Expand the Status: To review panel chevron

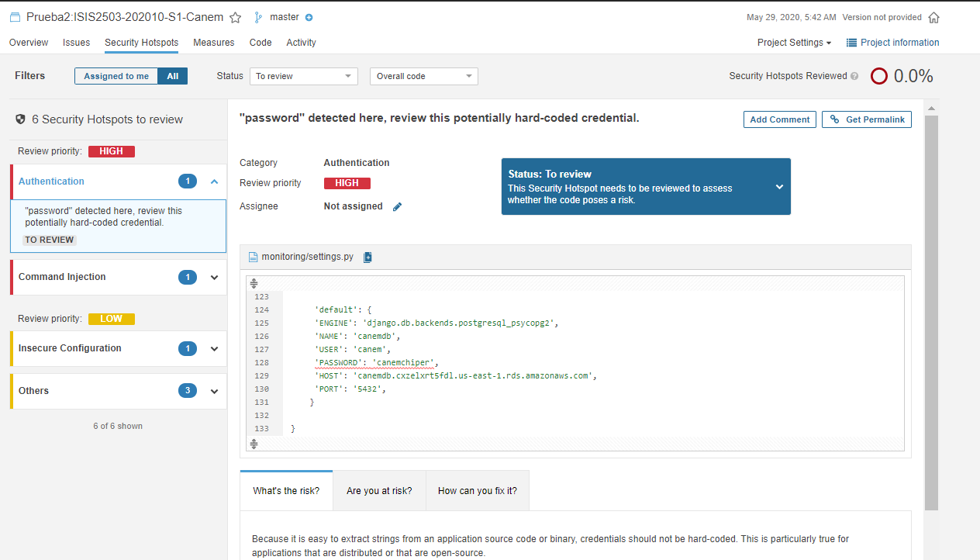[779, 187]
